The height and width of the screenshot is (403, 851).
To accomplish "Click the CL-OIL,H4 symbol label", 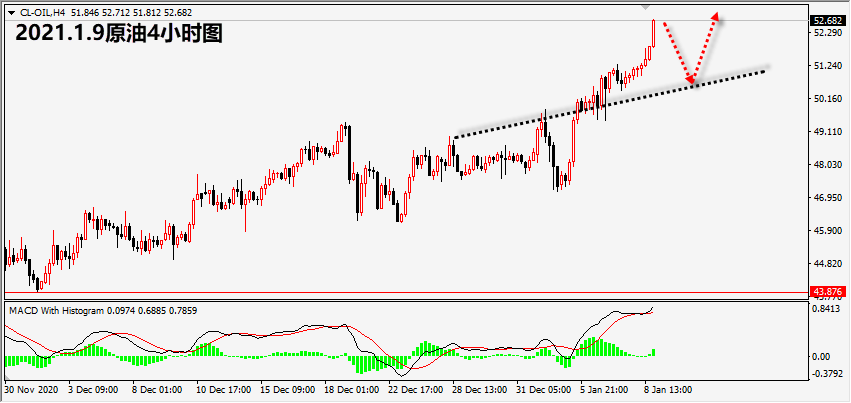I will 39,11.
